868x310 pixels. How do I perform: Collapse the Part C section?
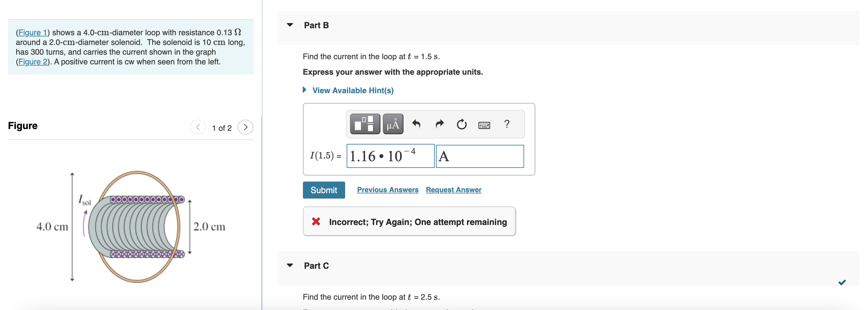point(290,266)
